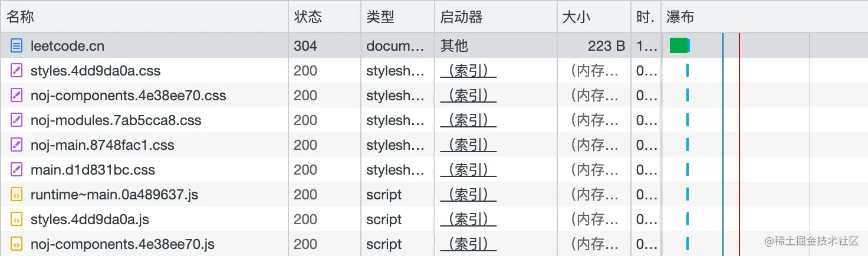The image size is (868, 256).
Task: Select the noj-components.4e38ee70.css request
Action: click(434, 95)
